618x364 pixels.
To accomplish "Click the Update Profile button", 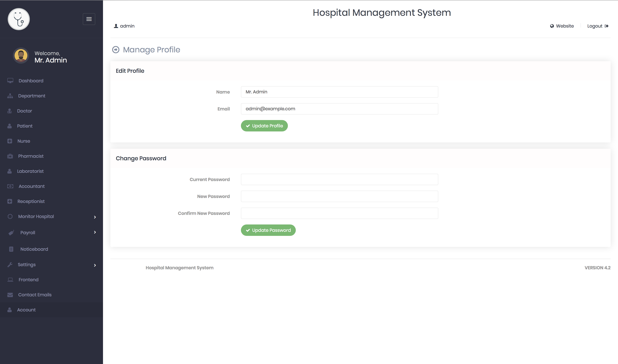I will click(x=264, y=126).
